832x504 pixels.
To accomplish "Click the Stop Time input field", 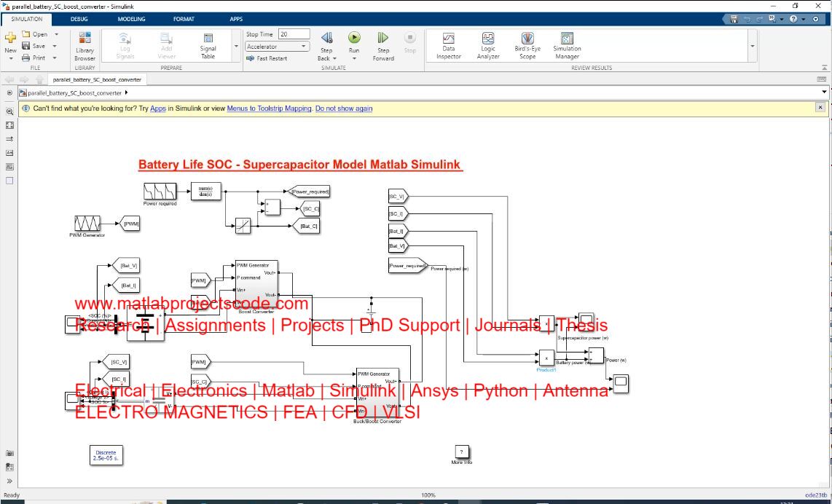I will tap(294, 34).
